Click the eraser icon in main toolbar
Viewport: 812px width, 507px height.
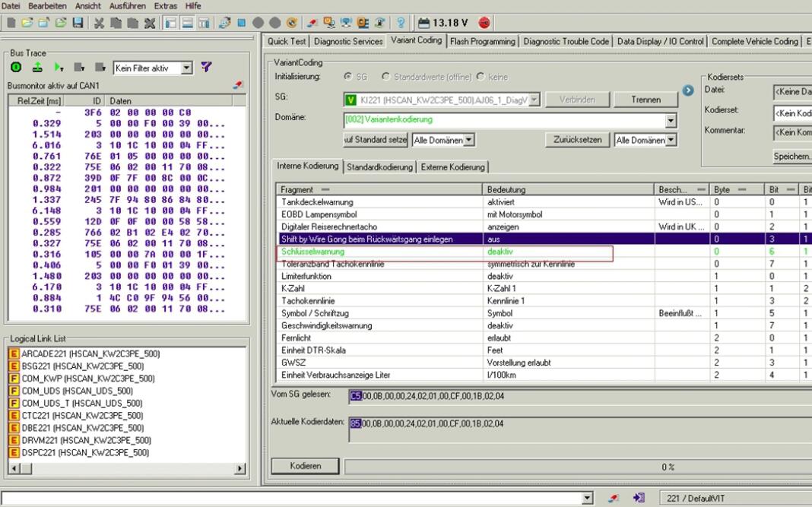(312, 23)
